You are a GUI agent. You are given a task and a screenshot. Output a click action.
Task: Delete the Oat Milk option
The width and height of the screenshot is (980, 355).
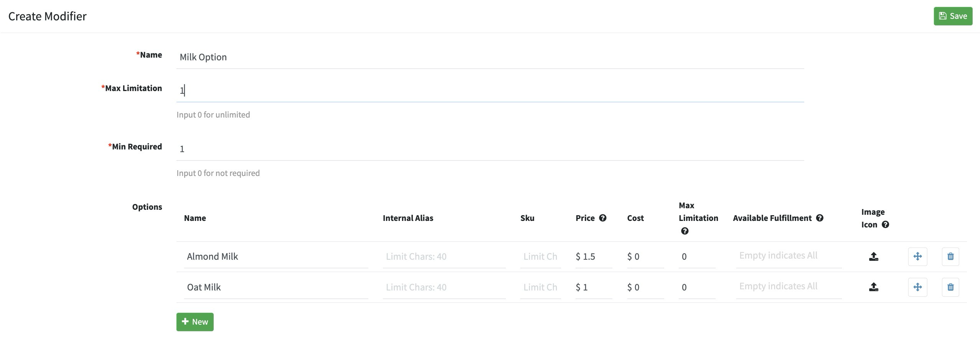click(950, 287)
